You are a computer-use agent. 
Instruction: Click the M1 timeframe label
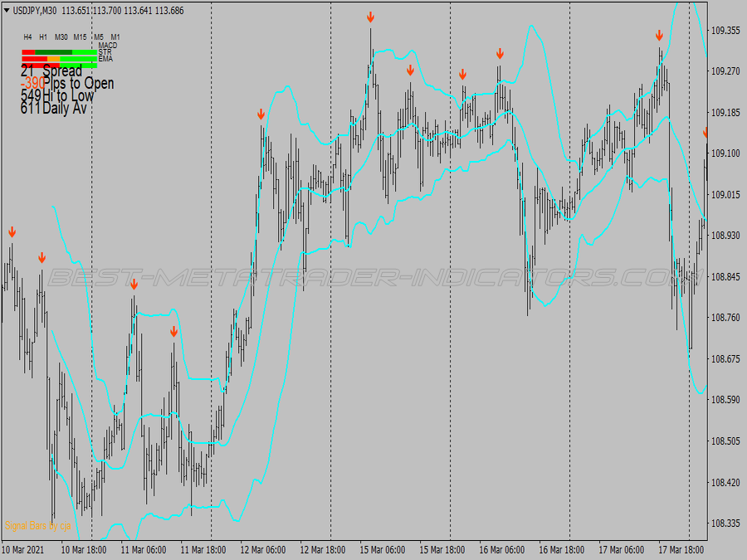tap(115, 37)
